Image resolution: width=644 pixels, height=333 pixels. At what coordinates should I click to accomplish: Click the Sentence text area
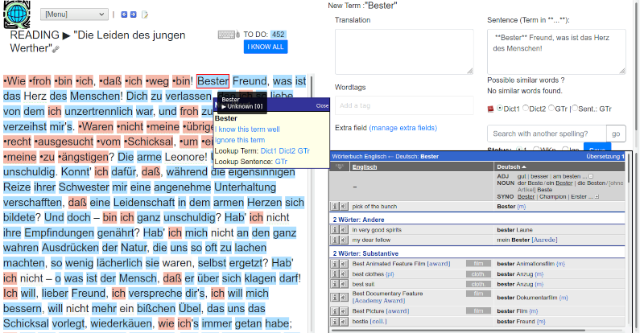click(x=556, y=51)
